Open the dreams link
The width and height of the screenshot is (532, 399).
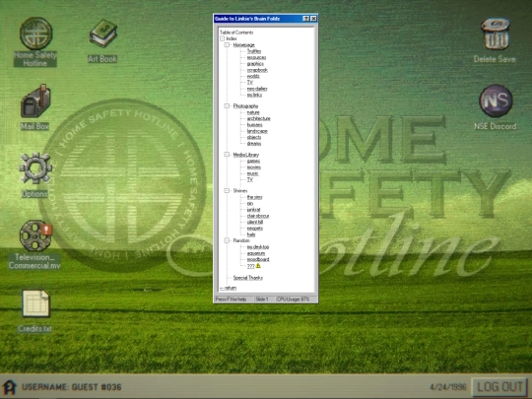pos(254,144)
